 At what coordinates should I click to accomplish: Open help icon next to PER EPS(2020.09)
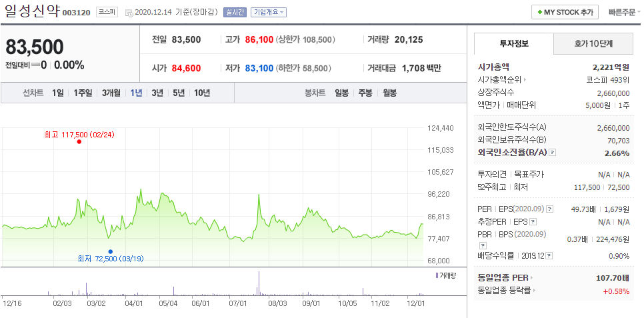tap(549, 209)
